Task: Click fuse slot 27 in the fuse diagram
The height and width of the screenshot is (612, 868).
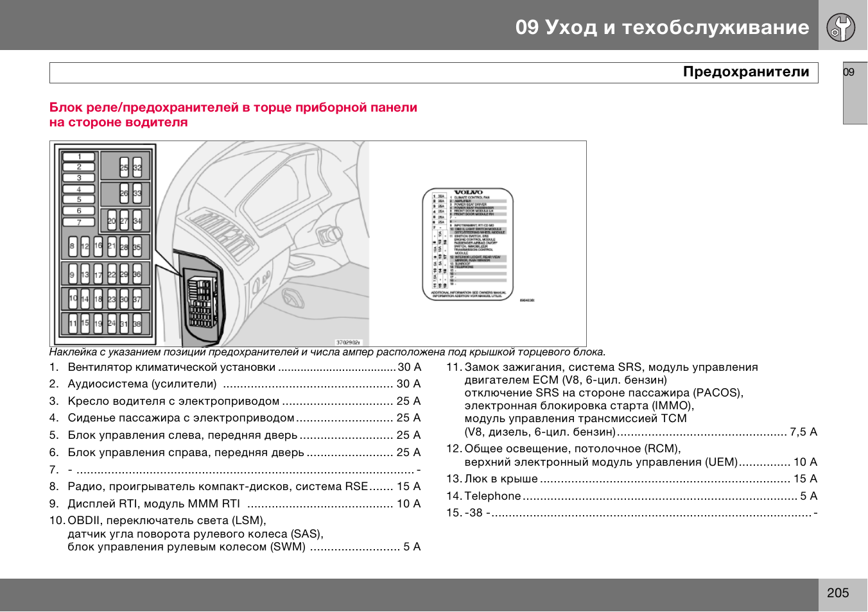Action: tap(125, 220)
